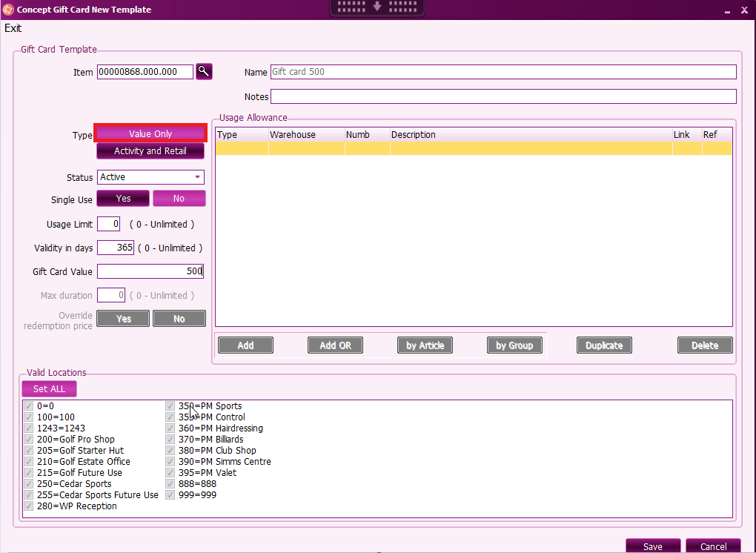Click the Notes text field
Screen dimensions: 756x553
[503, 96]
